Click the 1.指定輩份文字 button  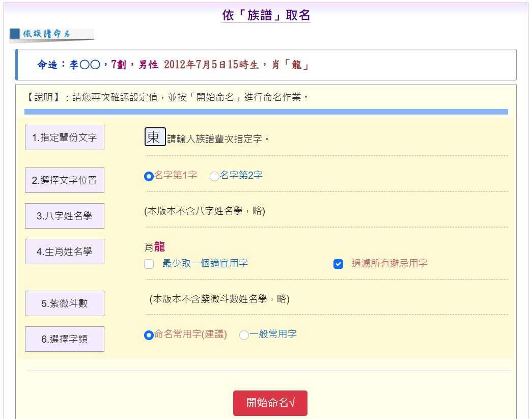[65, 137]
